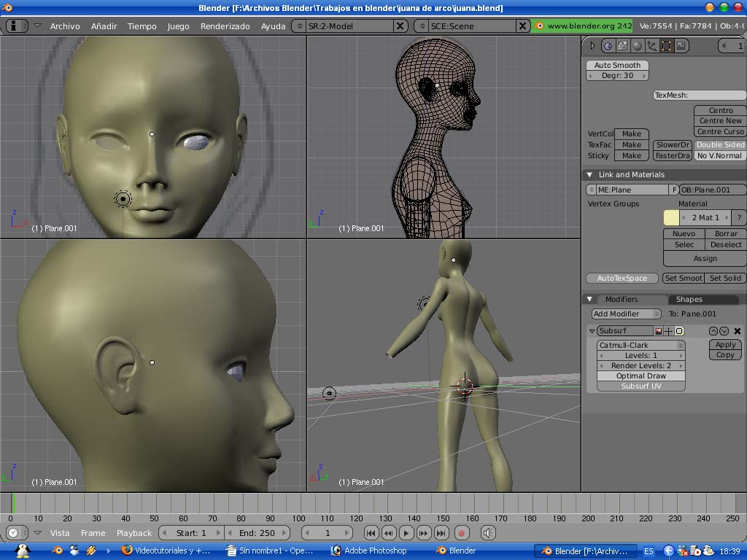The height and width of the screenshot is (560, 747).
Task: Open the Scene render context buttons
Action: (x=681, y=46)
